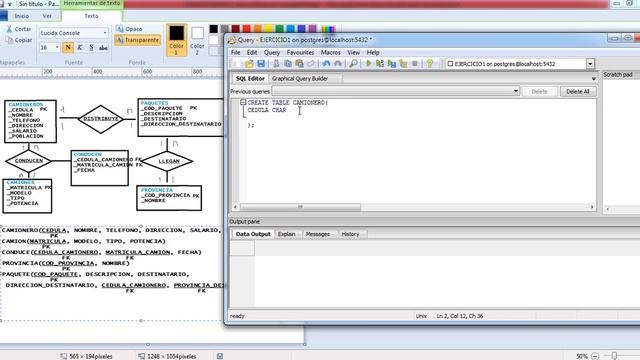Open the Messages output tab

[x=318, y=234]
